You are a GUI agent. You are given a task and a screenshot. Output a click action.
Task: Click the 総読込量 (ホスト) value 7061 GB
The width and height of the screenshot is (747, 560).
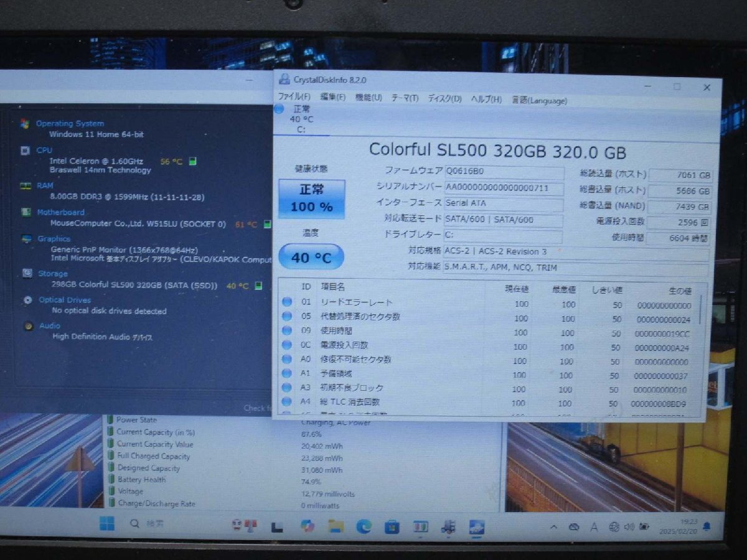680,176
